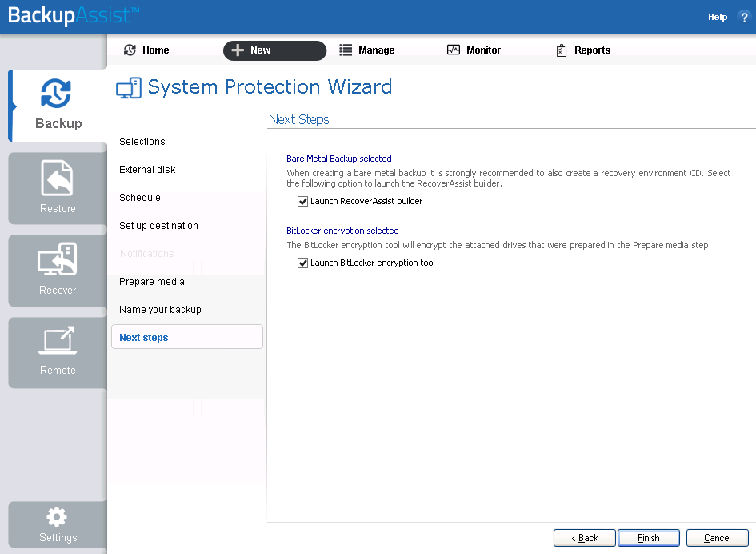
Task: Click the Home refresh-clock icon
Action: 130,50
